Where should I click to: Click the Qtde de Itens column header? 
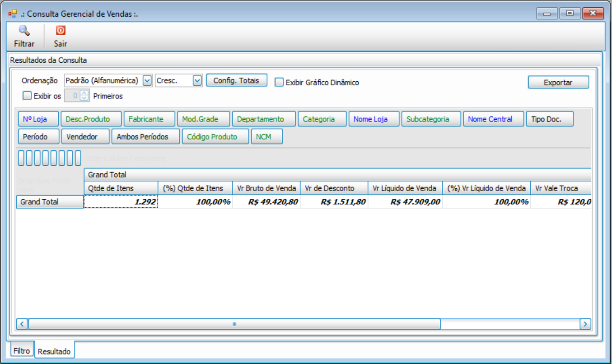pos(121,188)
